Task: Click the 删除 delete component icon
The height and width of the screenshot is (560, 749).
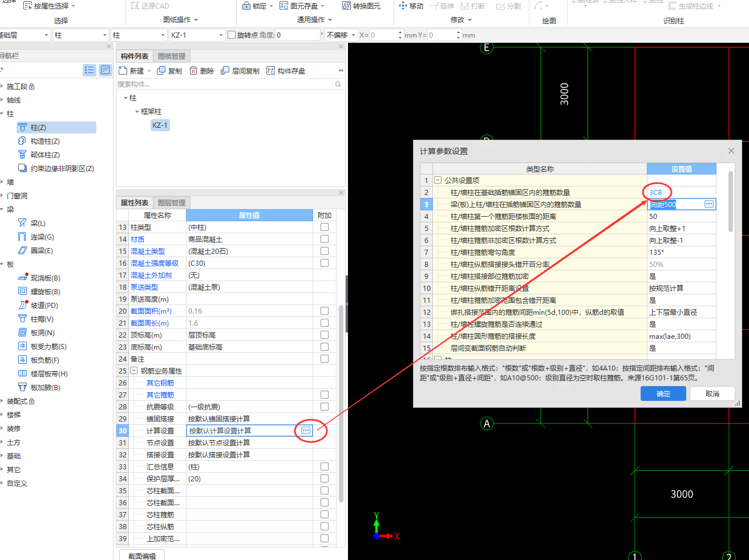Action: [193, 71]
